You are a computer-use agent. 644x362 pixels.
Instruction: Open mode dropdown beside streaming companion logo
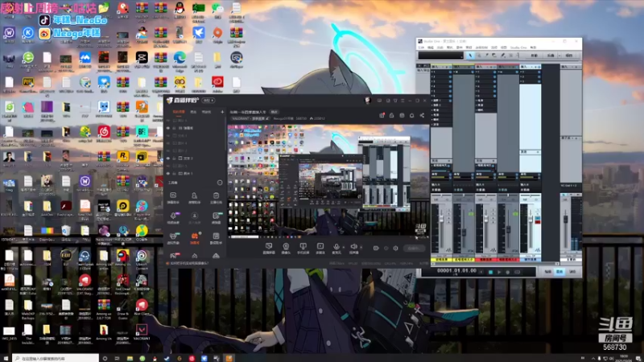tap(208, 100)
